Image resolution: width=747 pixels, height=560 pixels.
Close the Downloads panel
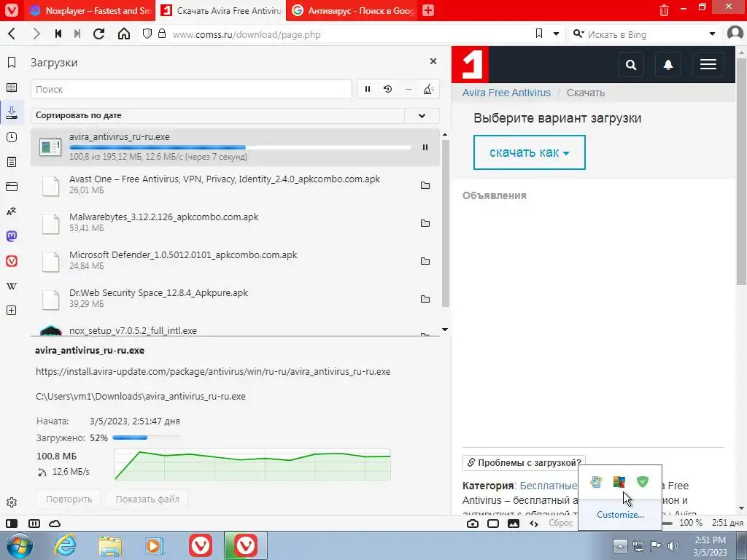click(433, 61)
